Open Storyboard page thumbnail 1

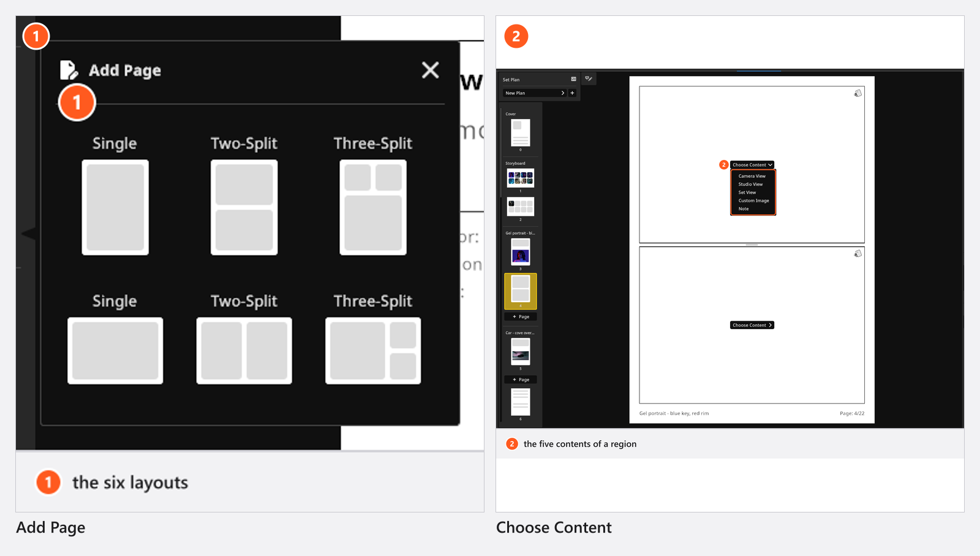click(521, 178)
